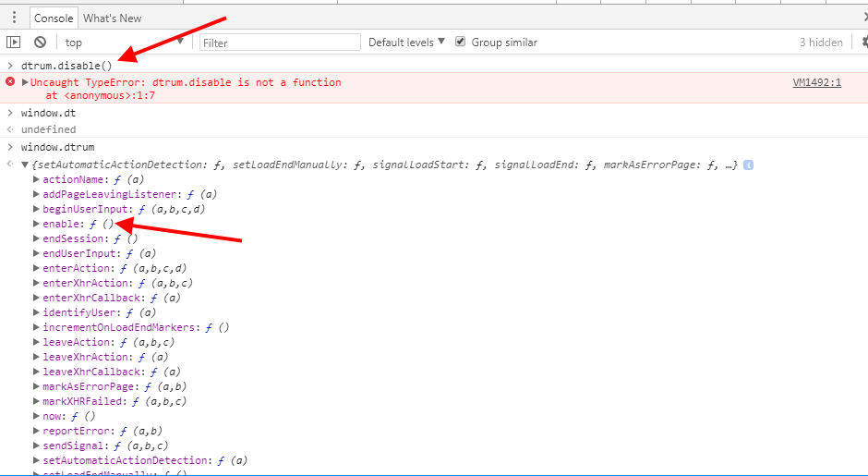
Task: Expand the identifyUser entry
Action: [37, 312]
